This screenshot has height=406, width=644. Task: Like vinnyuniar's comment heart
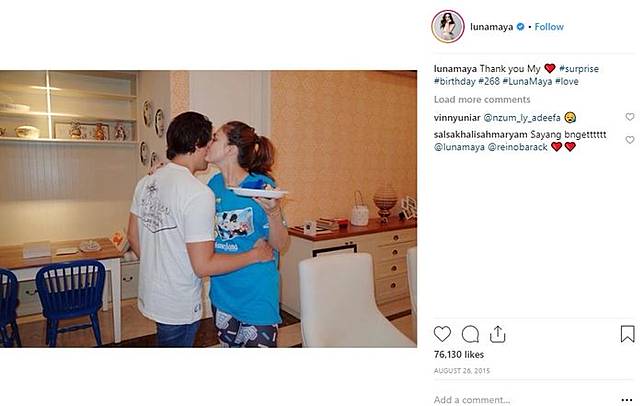coord(630,117)
